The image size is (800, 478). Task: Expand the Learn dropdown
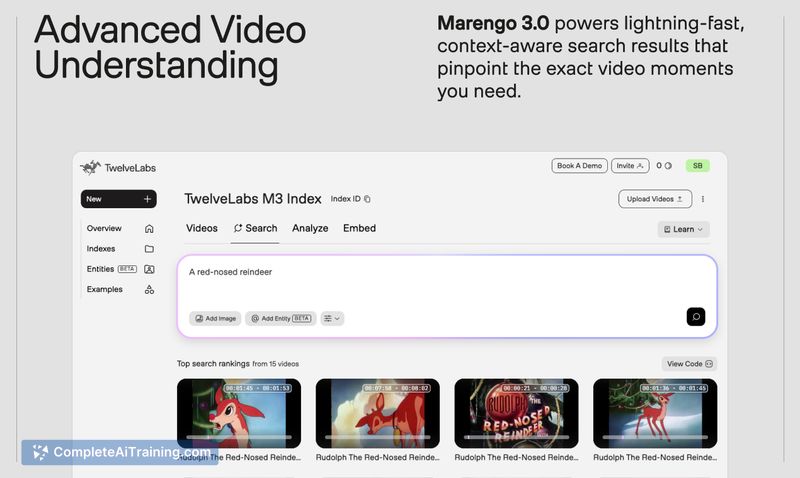click(683, 230)
